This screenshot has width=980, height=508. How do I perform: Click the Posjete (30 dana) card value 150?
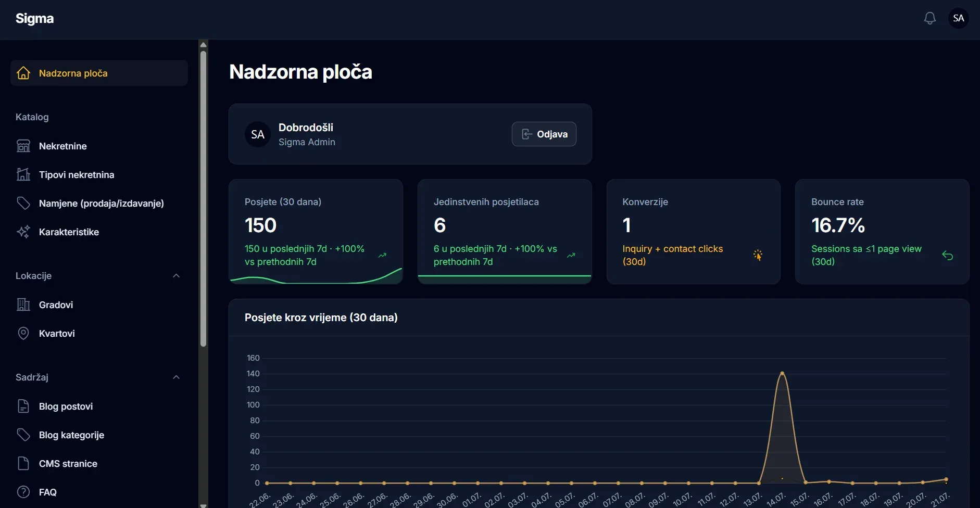(260, 225)
